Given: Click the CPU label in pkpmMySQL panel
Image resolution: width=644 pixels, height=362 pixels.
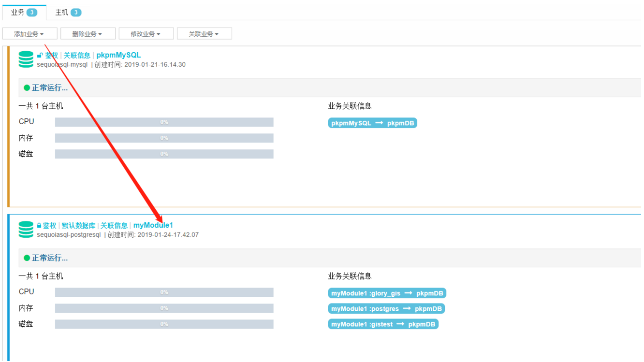Looking at the screenshot, I should click(27, 122).
